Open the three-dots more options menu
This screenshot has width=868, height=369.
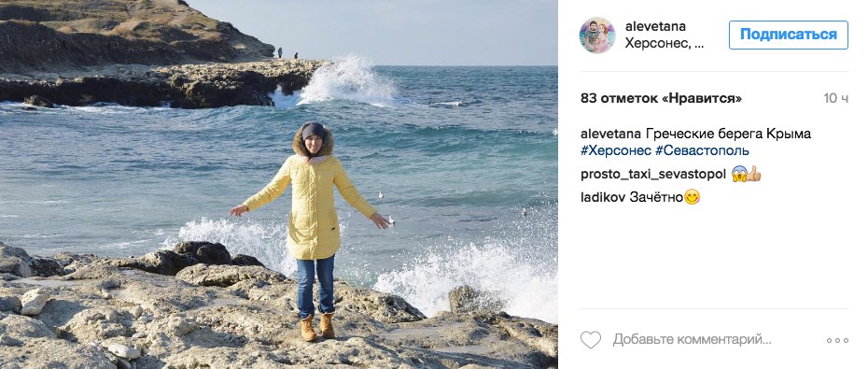(x=837, y=340)
